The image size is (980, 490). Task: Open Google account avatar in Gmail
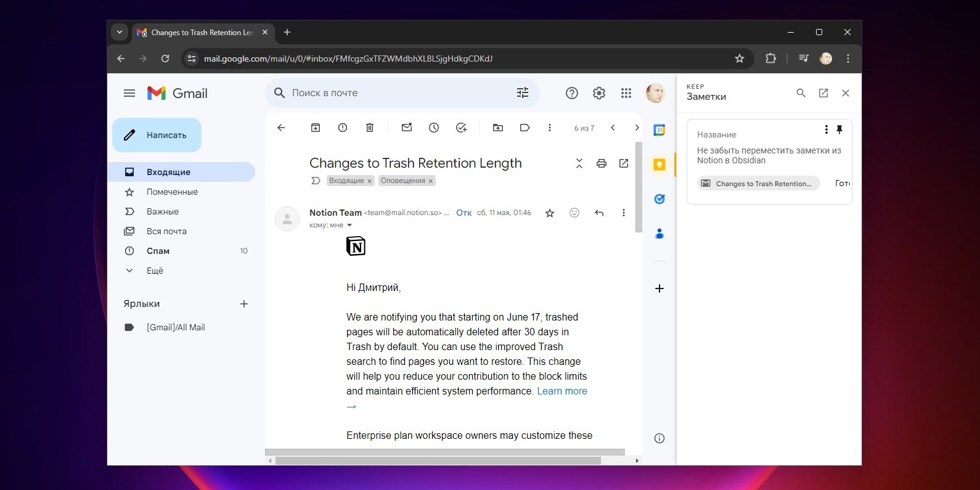click(655, 93)
